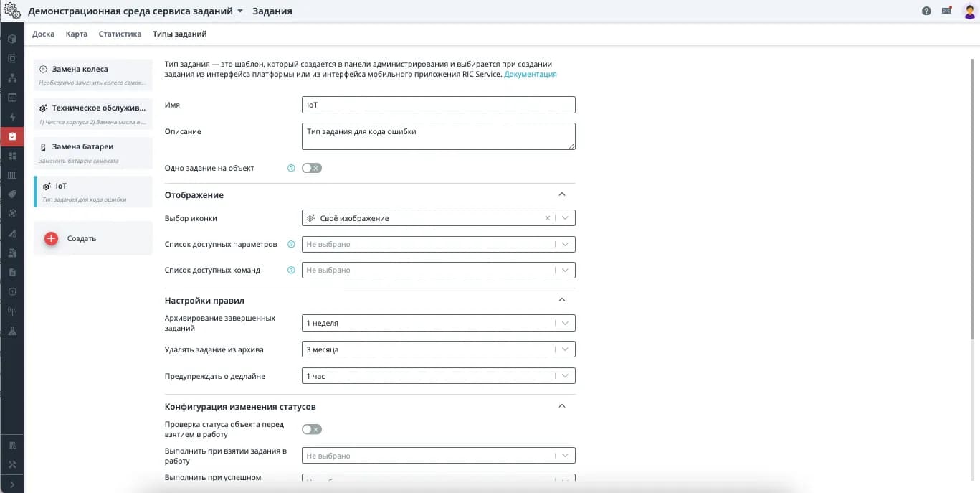
Task: Clear the Своё изображение icon selection
Action: tap(548, 218)
